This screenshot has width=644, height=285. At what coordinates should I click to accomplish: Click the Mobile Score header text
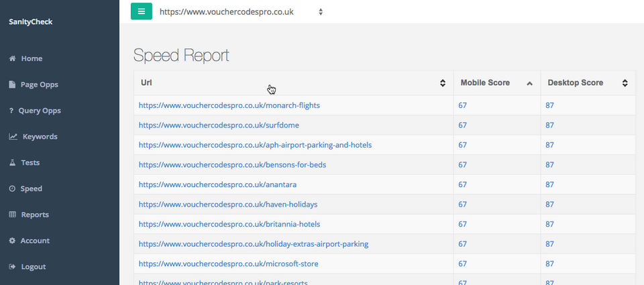coord(485,82)
